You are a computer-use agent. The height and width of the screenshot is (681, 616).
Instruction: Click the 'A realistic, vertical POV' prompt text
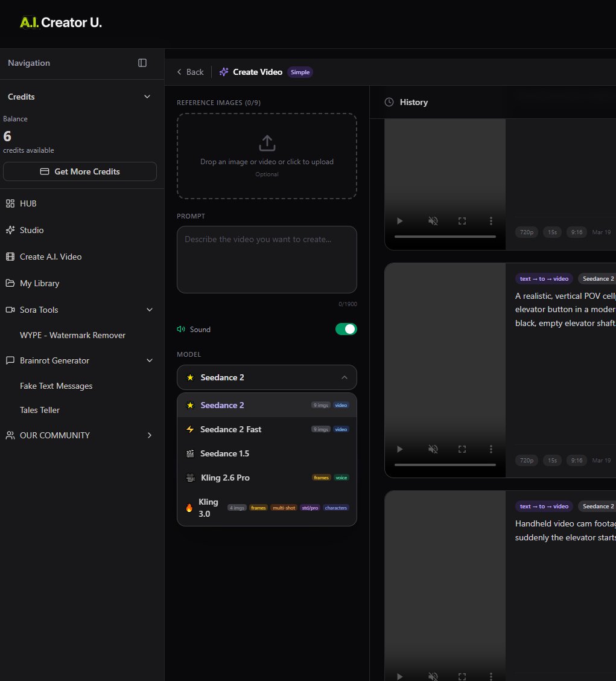click(565, 310)
